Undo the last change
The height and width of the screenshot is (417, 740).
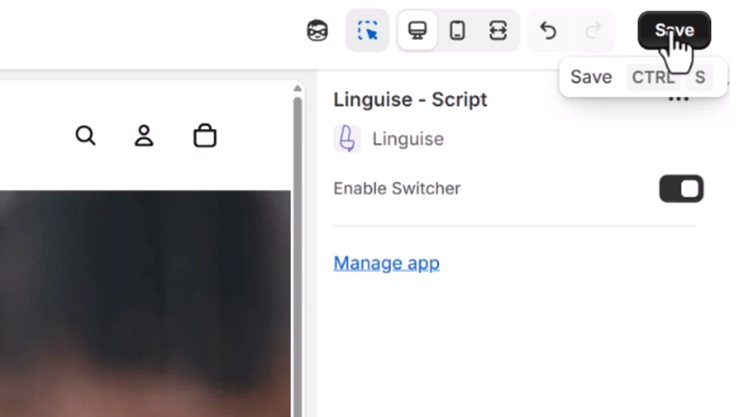tap(548, 31)
